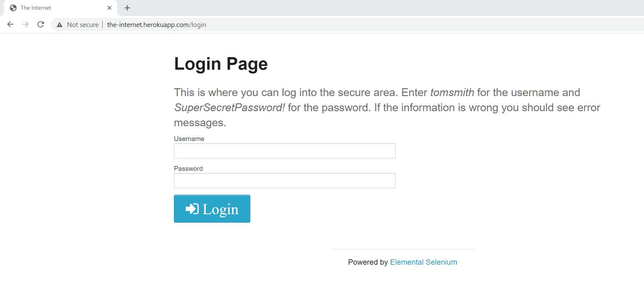Image resolution: width=644 pixels, height=287 pixels.
Task: Close The Internet tab
Action: pos(109,8)
